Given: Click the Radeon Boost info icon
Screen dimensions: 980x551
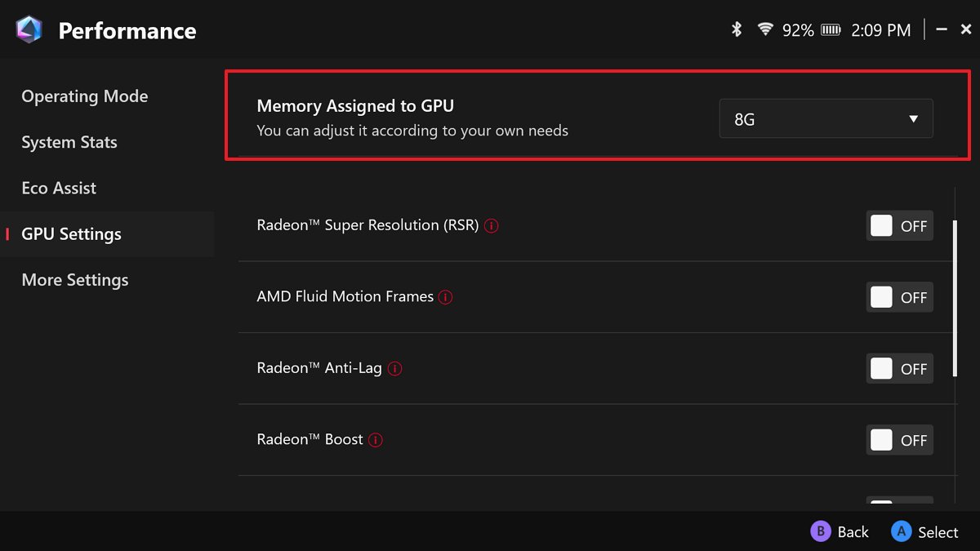Looking at the screenshot, I should (x=375, y=439).
